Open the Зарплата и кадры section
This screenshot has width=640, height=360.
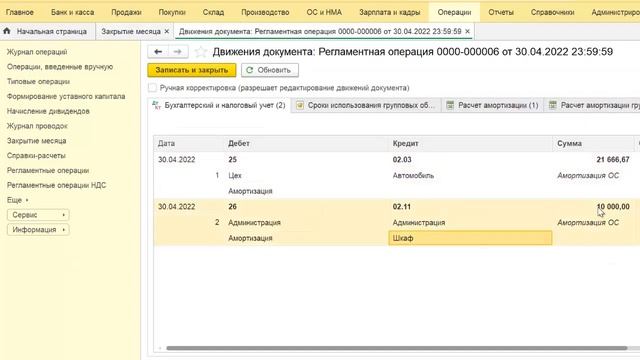point(389,12)
